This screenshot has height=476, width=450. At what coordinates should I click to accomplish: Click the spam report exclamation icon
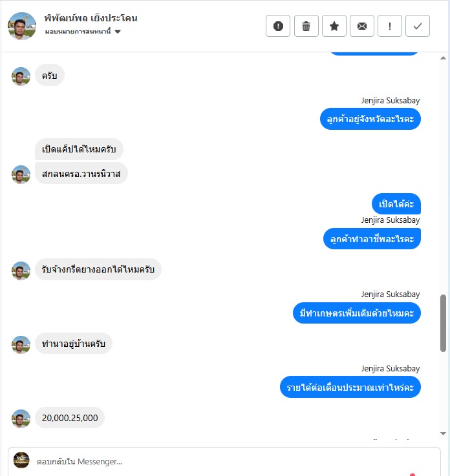pyautogui.click(x=278, y=26)
